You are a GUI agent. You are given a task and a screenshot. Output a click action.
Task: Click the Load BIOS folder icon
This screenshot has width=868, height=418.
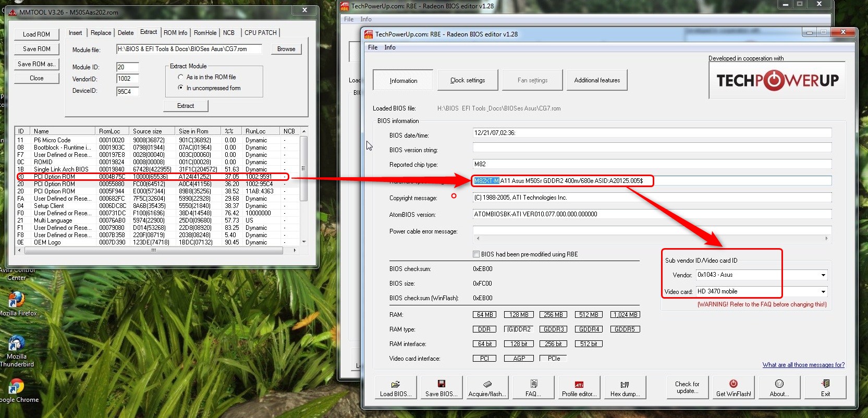tap(395, 384)
